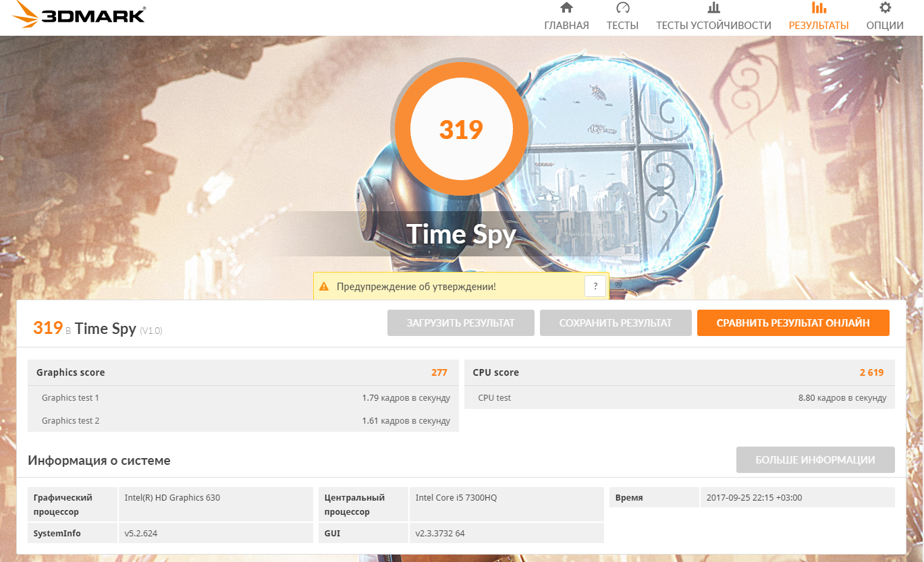Click the 1.79 кадров в секунду value
The image size is (924, 562).
pos(406,398)
